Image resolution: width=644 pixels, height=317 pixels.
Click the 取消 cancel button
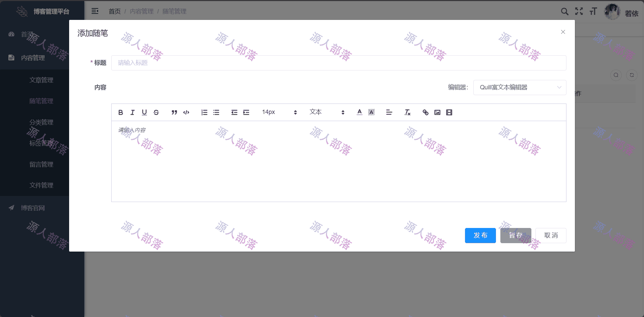[551, 235]
